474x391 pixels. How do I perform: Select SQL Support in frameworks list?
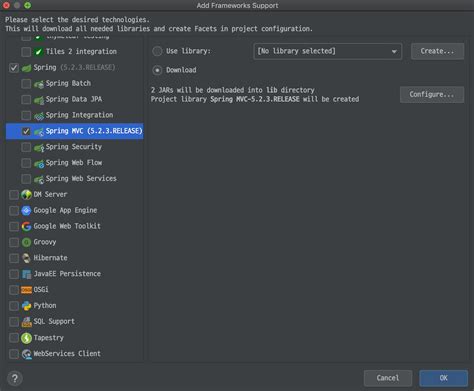pos(54,322)
